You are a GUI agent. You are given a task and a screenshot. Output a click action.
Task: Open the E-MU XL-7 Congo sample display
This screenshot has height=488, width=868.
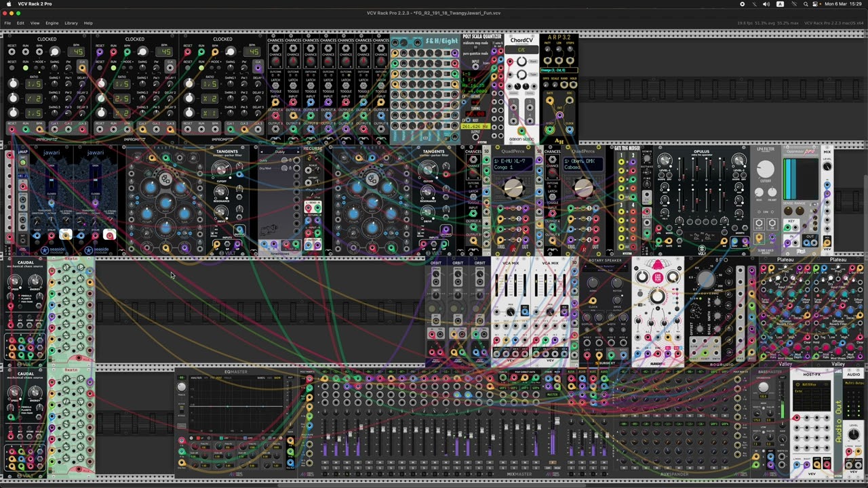[x=513, y=165]
